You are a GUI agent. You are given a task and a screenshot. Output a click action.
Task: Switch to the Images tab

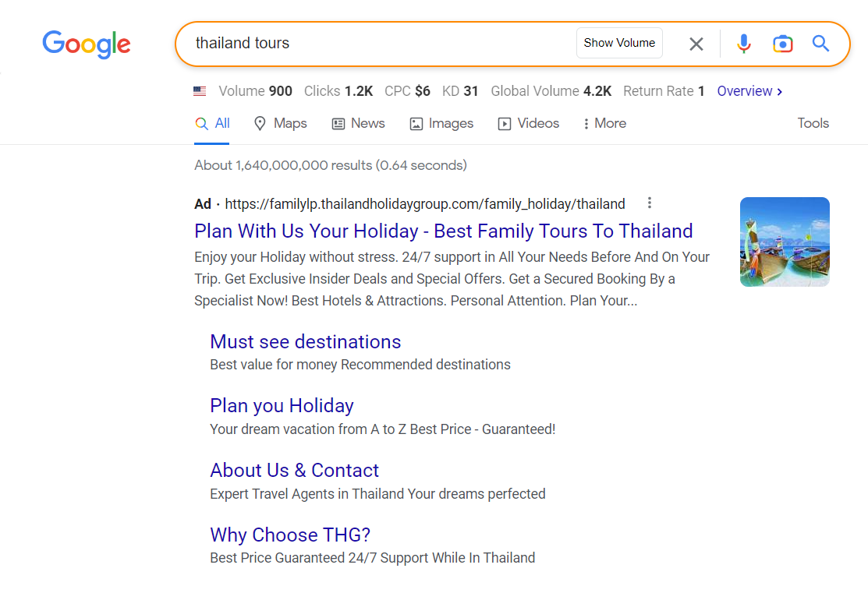click(441, 123)
